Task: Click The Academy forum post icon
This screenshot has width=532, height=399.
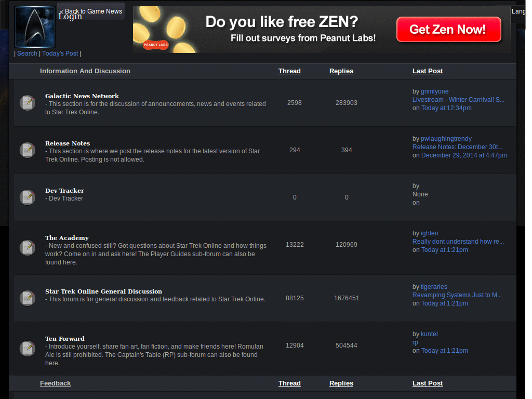Action: [27, 248]
